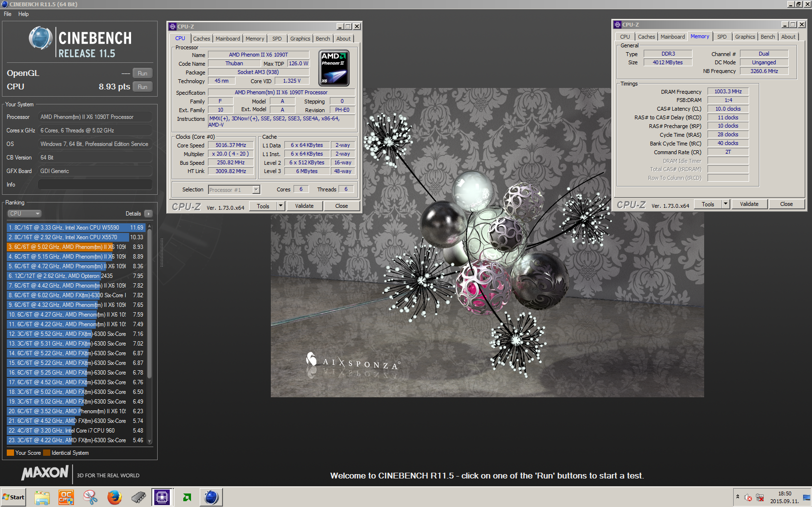Open Caches tab in right CPU-Z
812x507 pixels.
pos(646,37)
